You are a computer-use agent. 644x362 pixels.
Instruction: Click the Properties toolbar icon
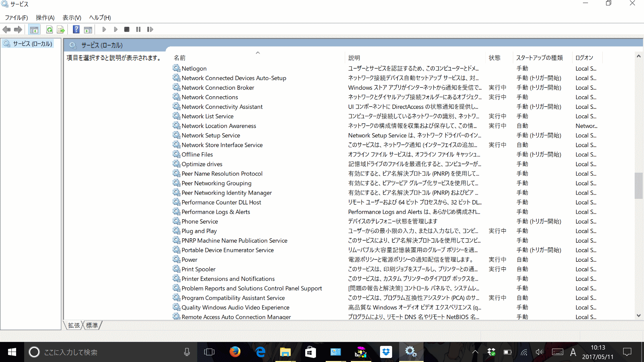(88, 29)
